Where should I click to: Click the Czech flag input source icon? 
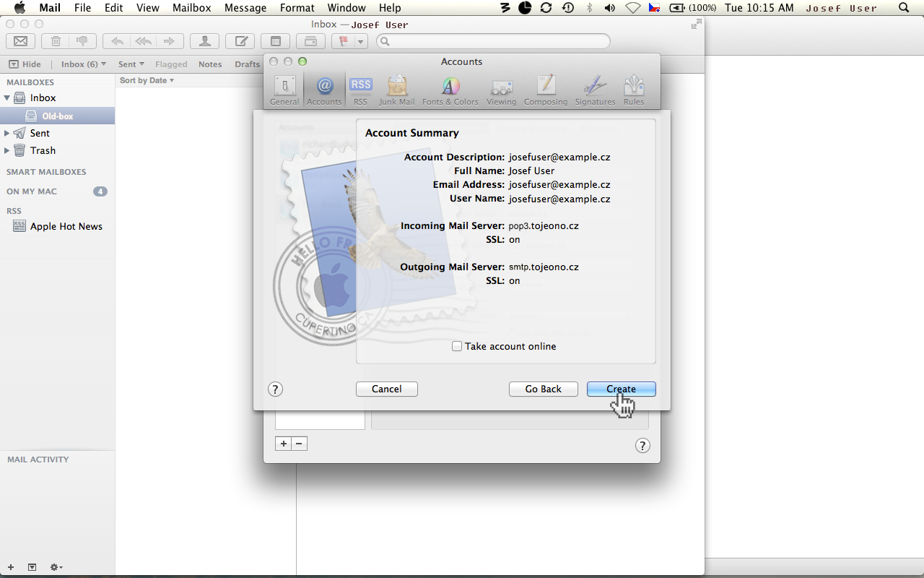654,8
